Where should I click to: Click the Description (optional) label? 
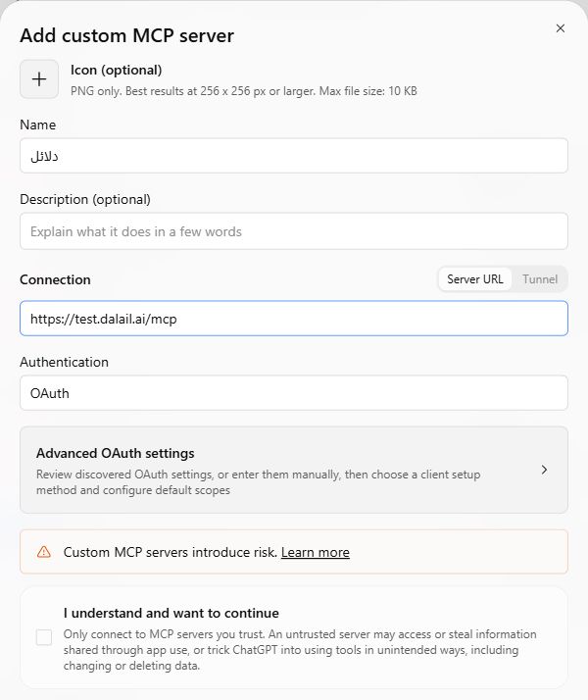pyautogui.click(x=84, y=199)
